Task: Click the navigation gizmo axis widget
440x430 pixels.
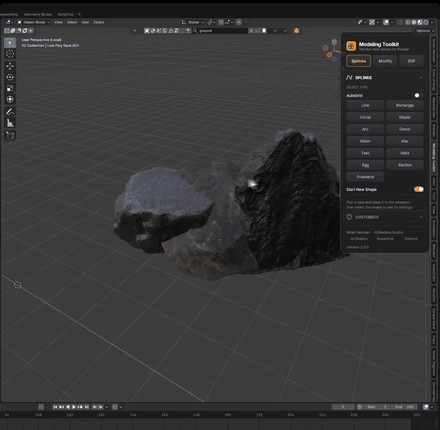Action: pyautogui.click(x=331, y=50)
